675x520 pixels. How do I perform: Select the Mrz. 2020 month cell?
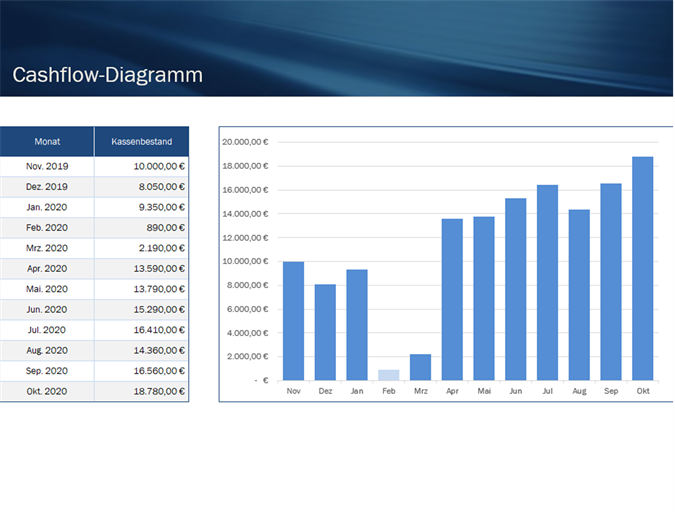tap(47, 248)
